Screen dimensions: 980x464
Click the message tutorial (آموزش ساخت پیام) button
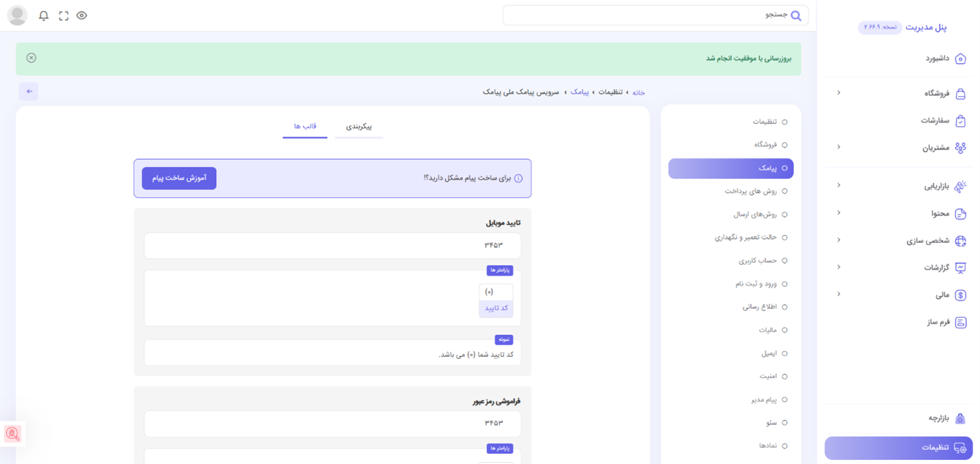click(x=179, y=178)
